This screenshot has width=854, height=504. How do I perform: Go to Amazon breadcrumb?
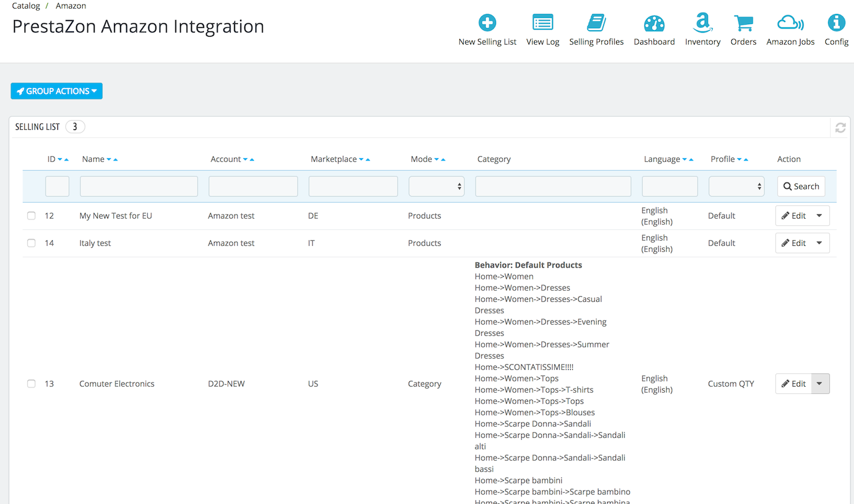tap(71, 5)
